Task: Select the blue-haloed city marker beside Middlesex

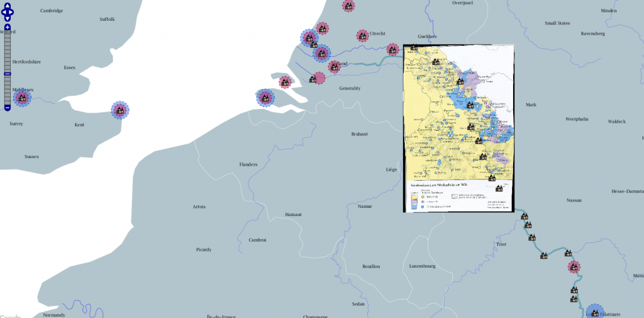Action: (x=22, y=98)
